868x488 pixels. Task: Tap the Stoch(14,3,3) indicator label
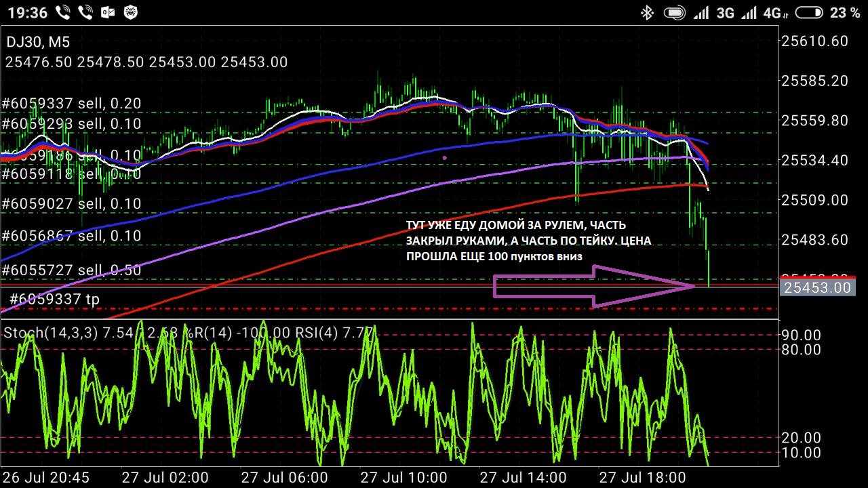[x=50, y=333]
